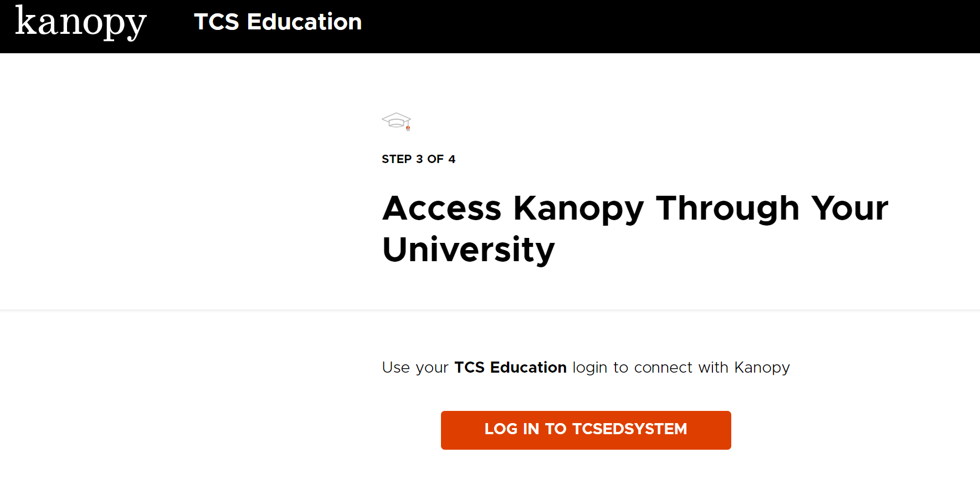Image resolution: width=980 pixels, height=478 pixels.
Task: Click the red tassel on the graduation cap
Action: pos(408,128)
